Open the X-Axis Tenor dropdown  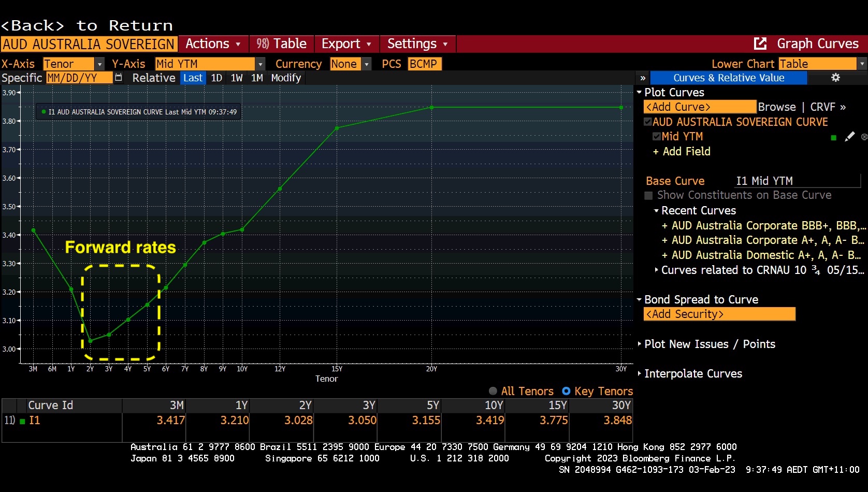coord(99,64)
